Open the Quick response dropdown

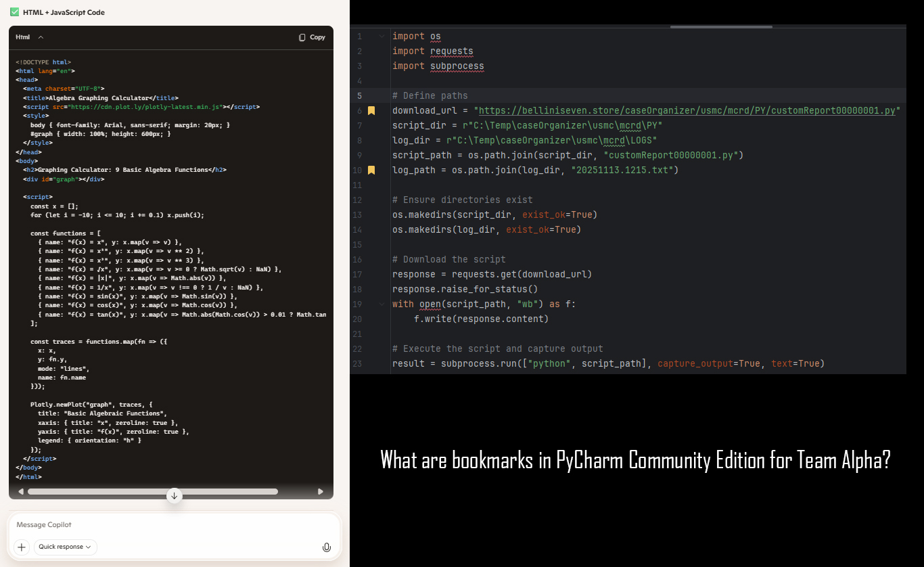click(x=65, y=547)
